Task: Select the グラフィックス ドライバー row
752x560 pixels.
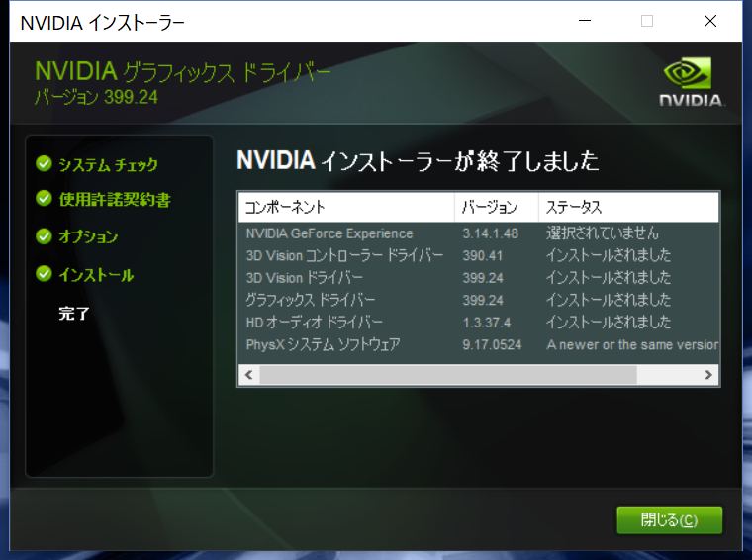Action: click(x=479, y=300)
